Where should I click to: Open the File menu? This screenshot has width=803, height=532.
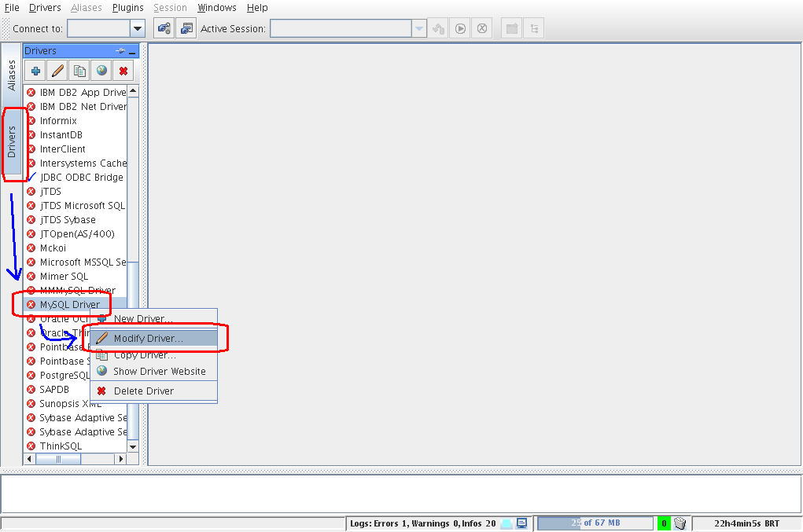point(12,8)
